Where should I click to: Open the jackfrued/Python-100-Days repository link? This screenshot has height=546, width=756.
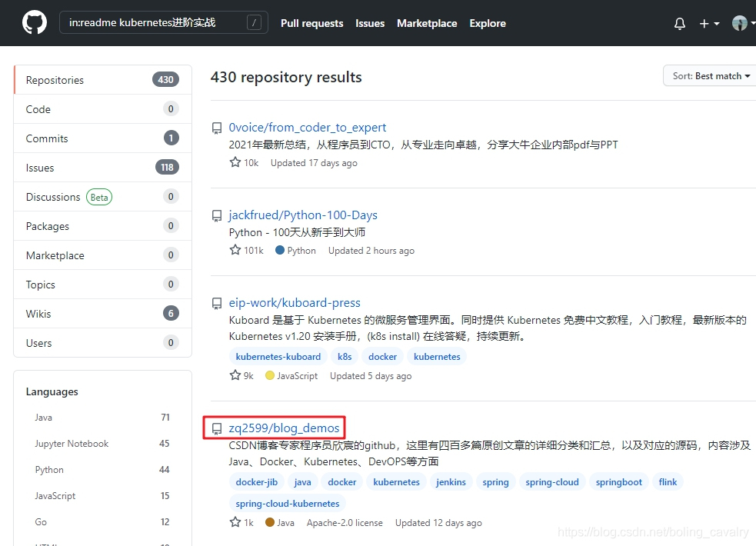(x=303, y=215)
